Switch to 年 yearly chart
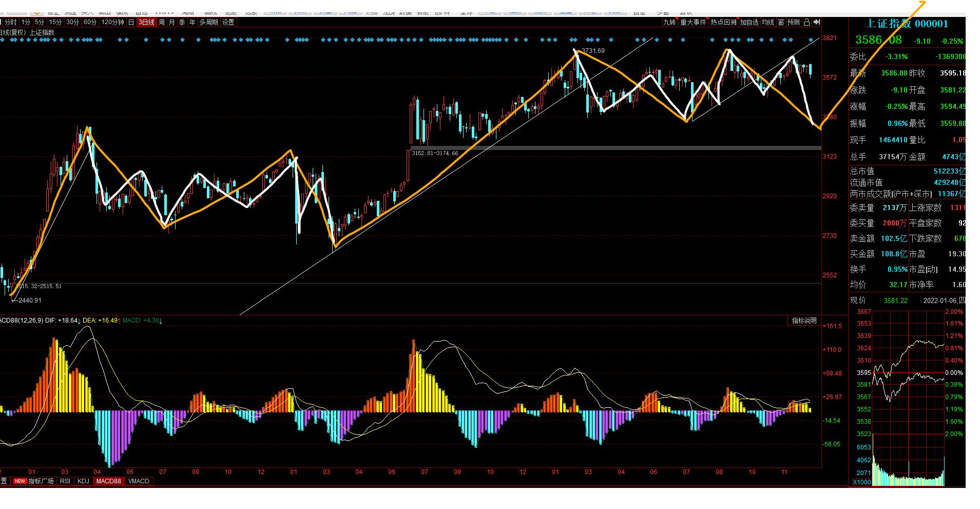The height and width of the screenshot is (509, 980). tap(193, 22)
